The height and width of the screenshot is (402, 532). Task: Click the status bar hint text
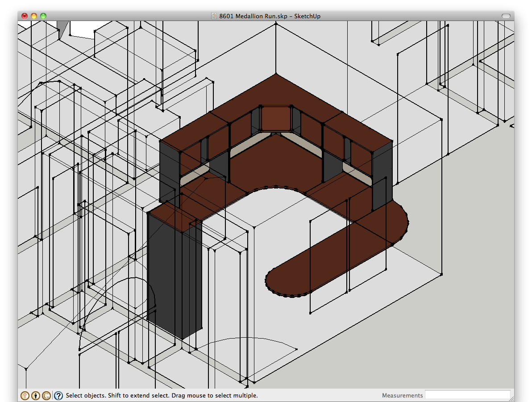[x=162, y=395]
